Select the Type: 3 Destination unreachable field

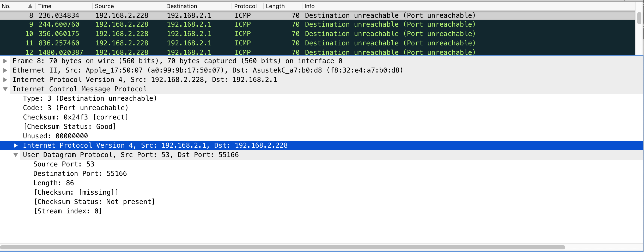(90, 98)
